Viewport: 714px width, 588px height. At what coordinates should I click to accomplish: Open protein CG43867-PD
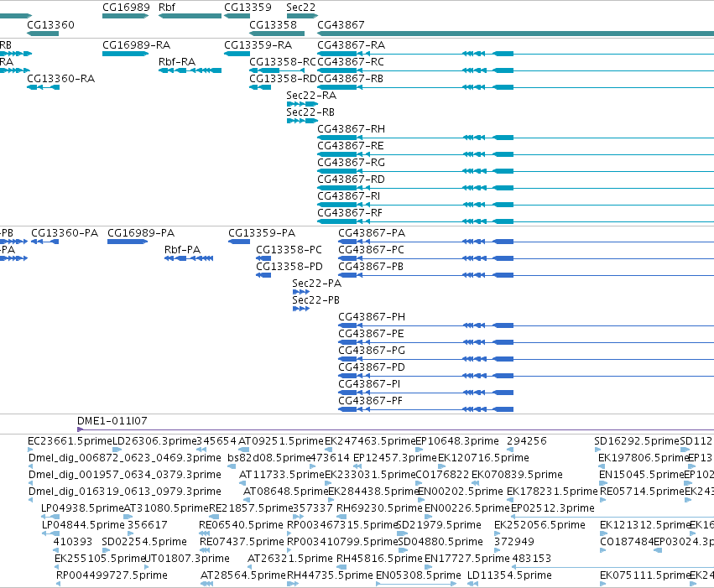pos(372,367)
